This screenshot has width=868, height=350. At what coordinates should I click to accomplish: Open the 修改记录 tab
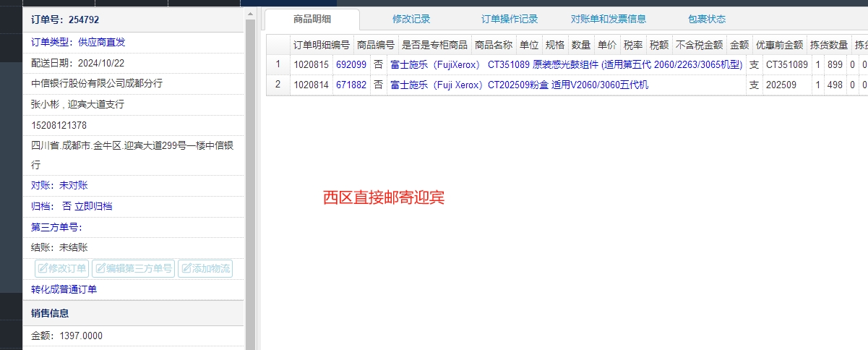(x=411, y=19)
